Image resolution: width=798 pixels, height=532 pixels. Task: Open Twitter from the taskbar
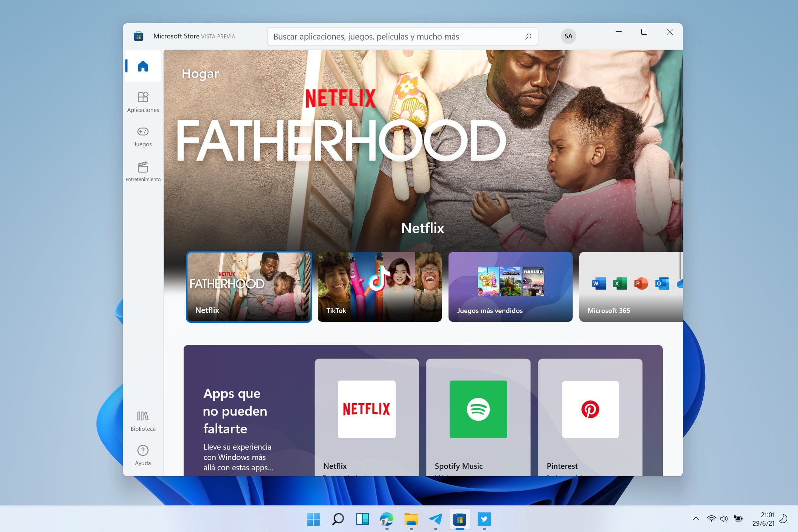(484, 519)
